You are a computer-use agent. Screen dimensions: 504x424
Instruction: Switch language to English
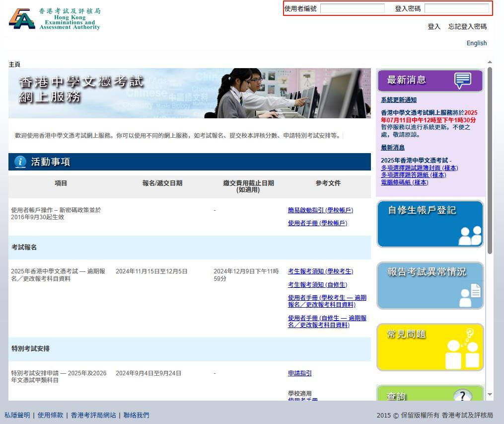pyautogui.click(x=476, y=43)
